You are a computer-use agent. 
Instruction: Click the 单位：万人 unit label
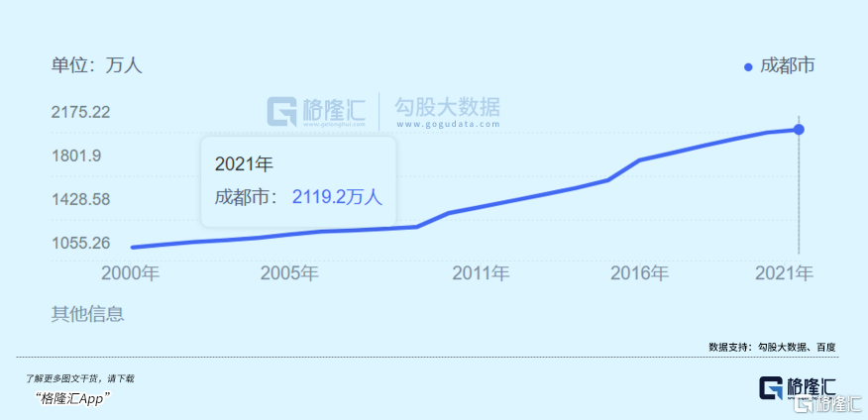[97, 65]
